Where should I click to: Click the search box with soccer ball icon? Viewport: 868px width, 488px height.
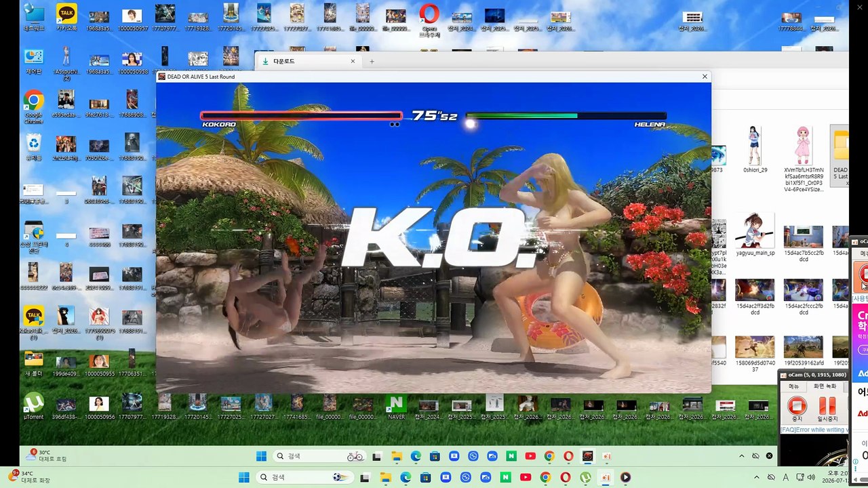(x=304, y=478)
